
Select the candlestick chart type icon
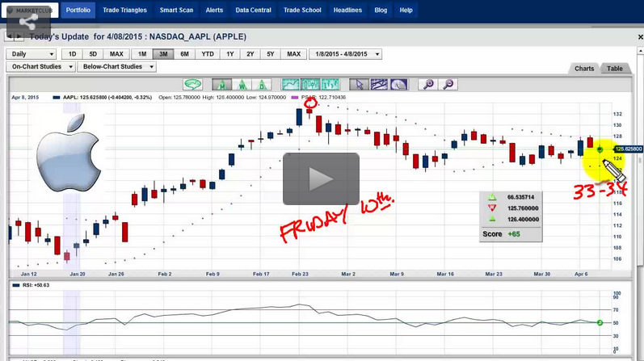pos(330,84)
